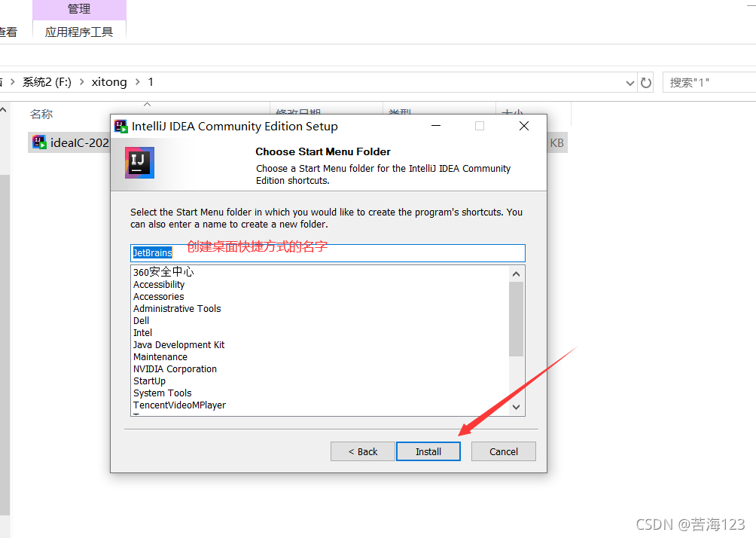The image size is (756, 538).
Task: Close the IntelliJ IDEA setup window
Action: [x=523, y=126]
